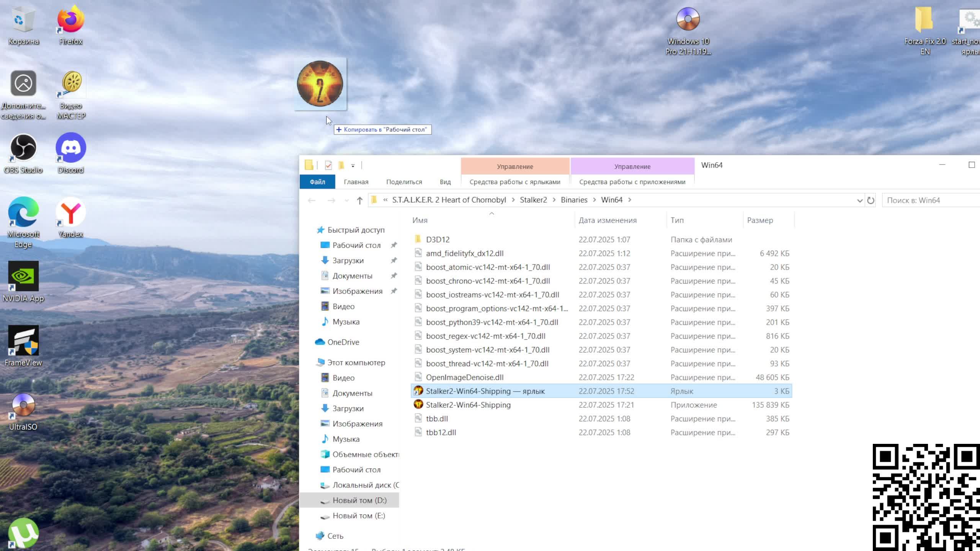Open the quick access toolbar customize dropdown

click(353, 165)
